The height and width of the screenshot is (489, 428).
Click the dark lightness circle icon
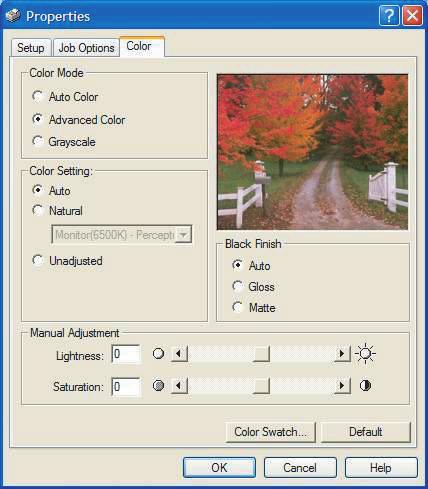[158, 354]
